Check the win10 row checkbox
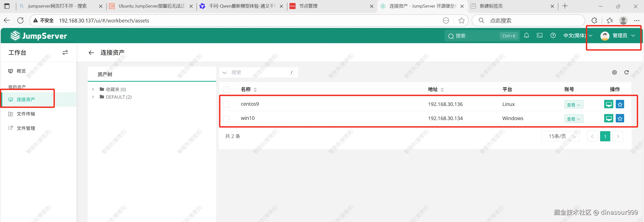The width and height of the screenshot is (644, 222). click(226, 118)
